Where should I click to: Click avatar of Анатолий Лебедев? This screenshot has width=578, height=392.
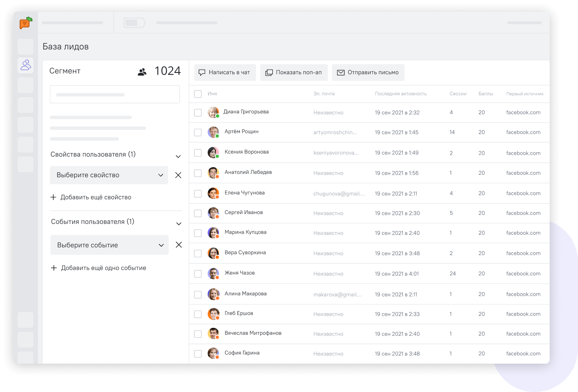tap(214, 173)
